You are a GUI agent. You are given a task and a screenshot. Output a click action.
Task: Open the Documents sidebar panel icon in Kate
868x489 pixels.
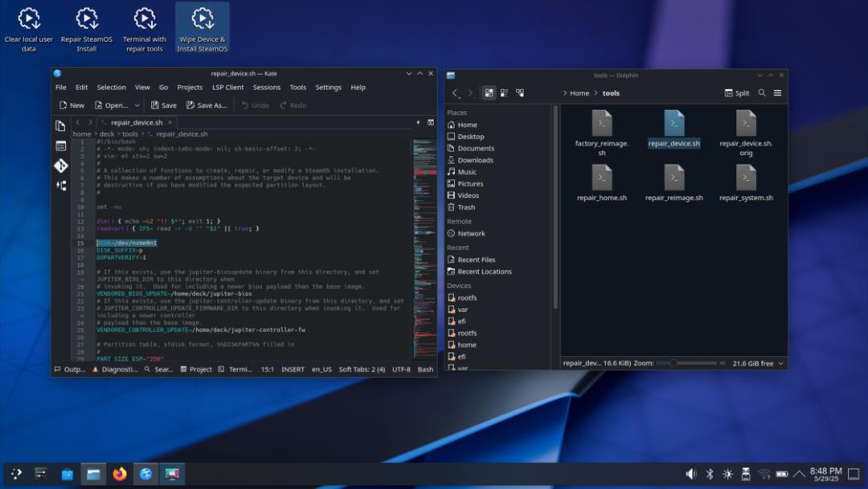tap(61, 125)
